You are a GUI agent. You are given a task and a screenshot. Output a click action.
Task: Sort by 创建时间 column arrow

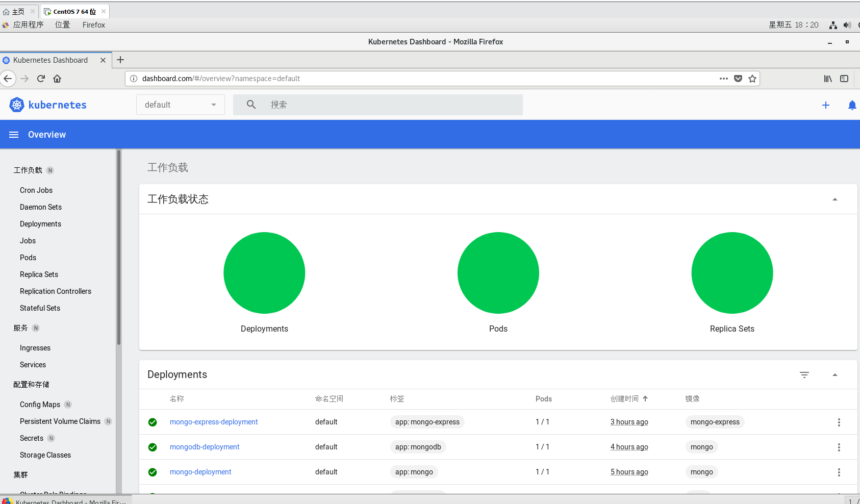pyautogui.click(x=645, y=399)
